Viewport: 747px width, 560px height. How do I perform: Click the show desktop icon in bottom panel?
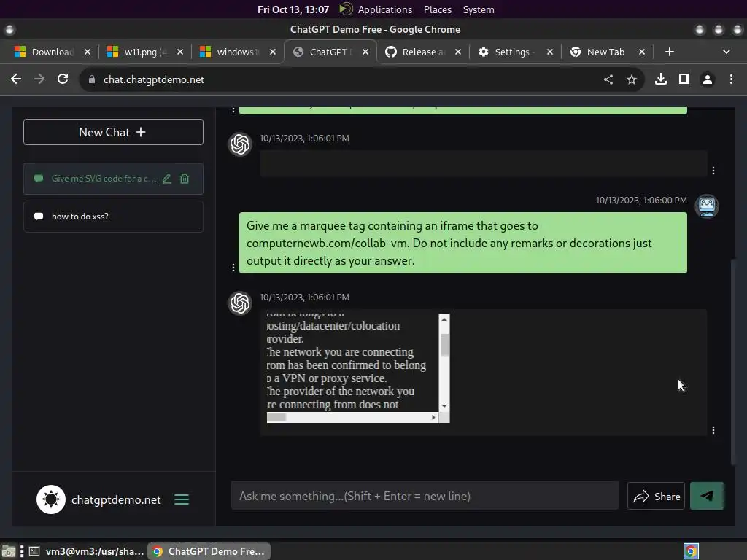[9, 552]
